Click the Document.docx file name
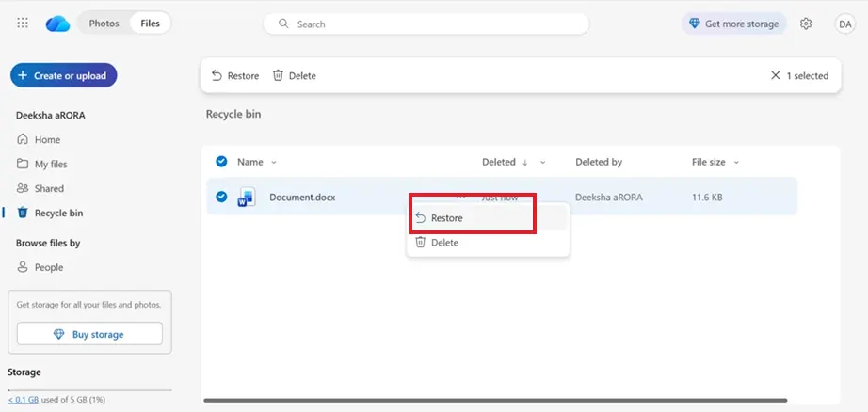This screenshot has width=868, height=412. coord(302,197)
